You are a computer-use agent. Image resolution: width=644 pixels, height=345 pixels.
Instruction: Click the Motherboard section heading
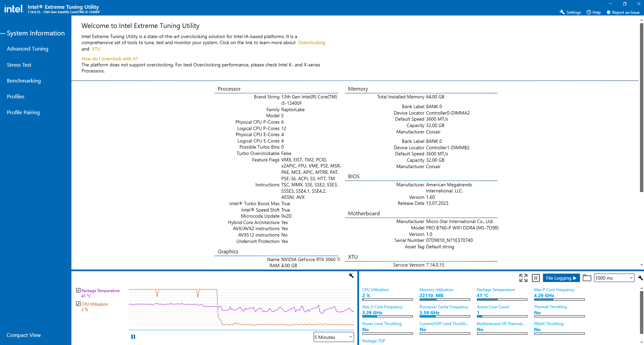(x=364, y=214)
